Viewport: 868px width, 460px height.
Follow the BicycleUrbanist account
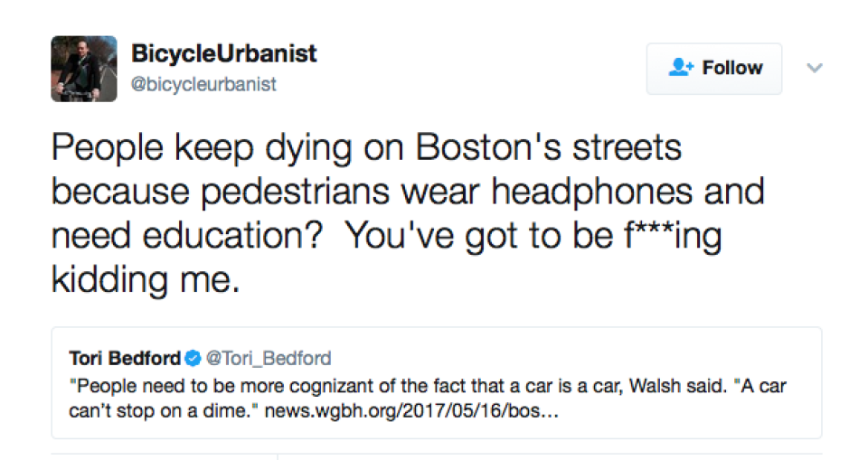[x=713, y=69]
